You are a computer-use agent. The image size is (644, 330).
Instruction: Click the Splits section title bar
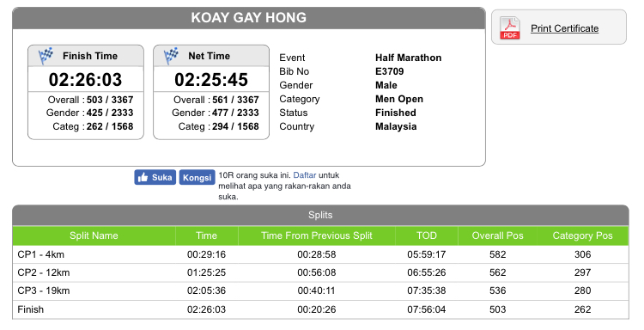pyautogui.click(x=320, y=215)
